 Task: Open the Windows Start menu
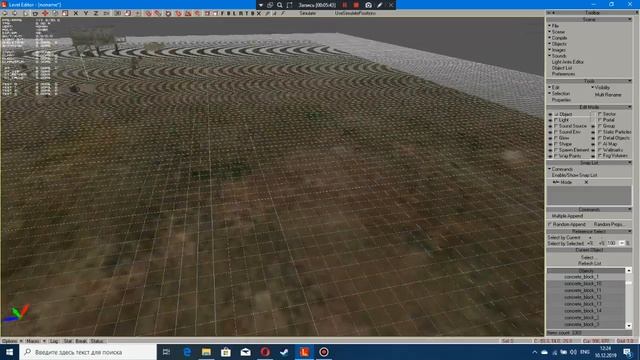tap(9, 352)
